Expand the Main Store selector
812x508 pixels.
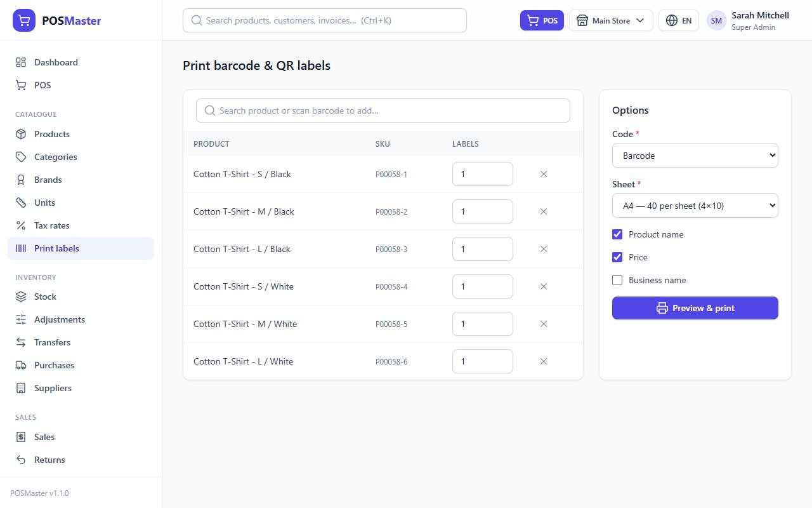(611, 20)
